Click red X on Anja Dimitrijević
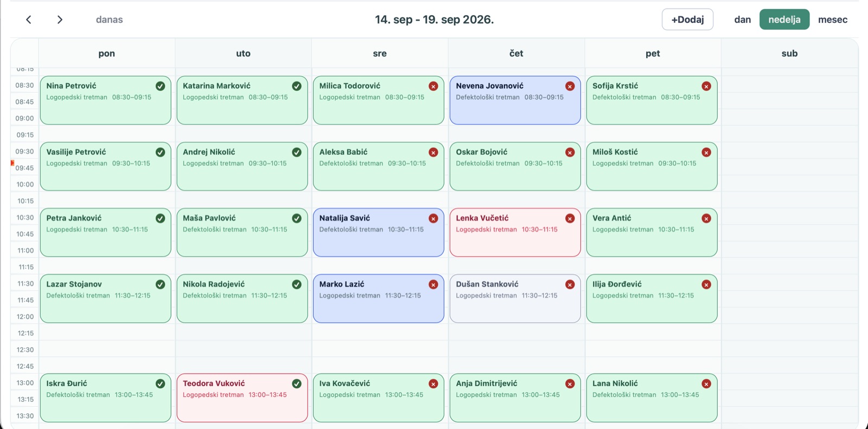This screenshot has width=868, height=429. [x=570, y=383]
